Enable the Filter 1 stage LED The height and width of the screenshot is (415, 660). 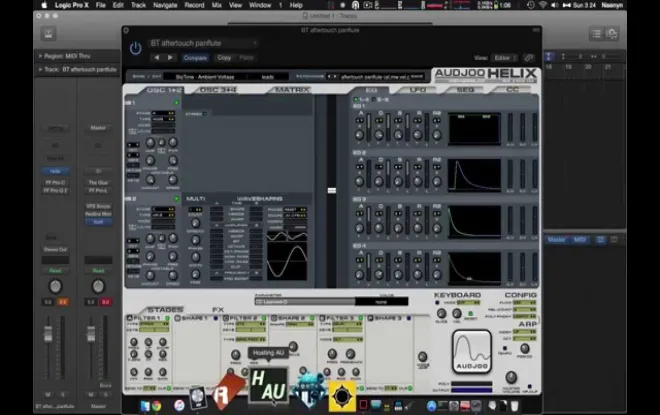point(167,318)
